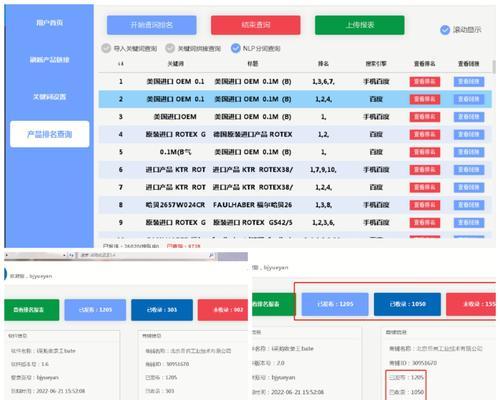Screen dimensions: 500x400
Task: Select the highlighted row 2 ranking cell '1,2,4,'
Action: tap(323, 99)
